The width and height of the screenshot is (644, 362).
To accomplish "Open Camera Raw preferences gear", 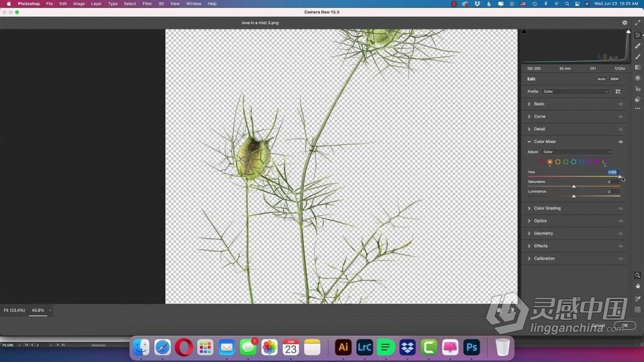I will point(625,23).
